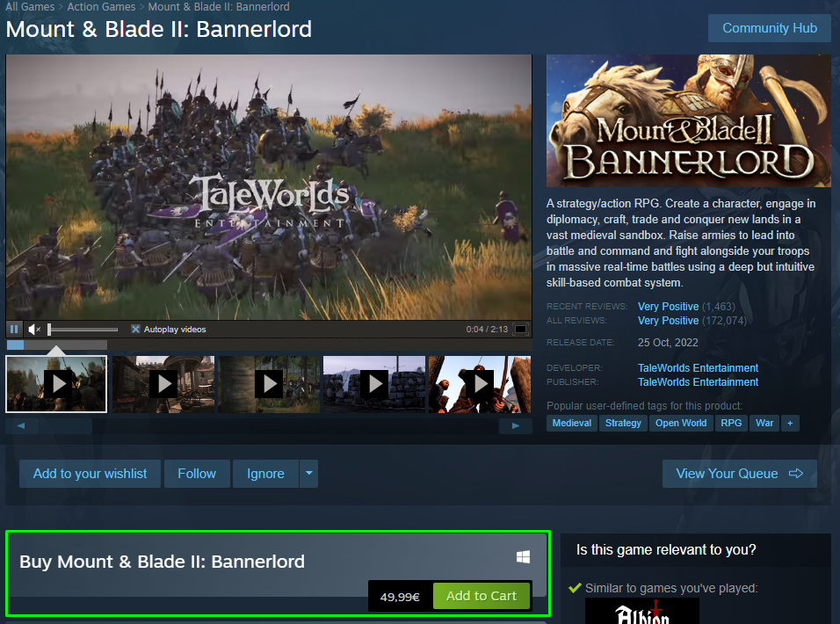Adjust the video volume slider
The width and height of the screenshot is (840, 624).
point(83,329)
